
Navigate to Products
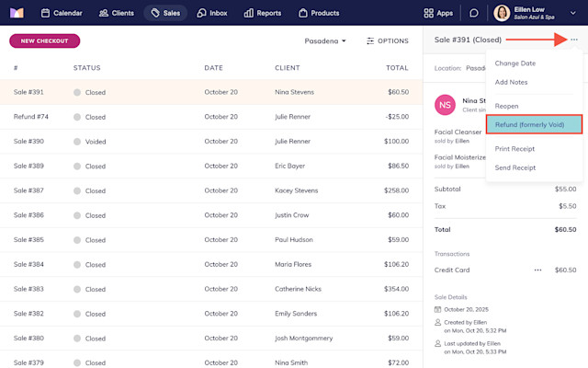coord(319,13)
